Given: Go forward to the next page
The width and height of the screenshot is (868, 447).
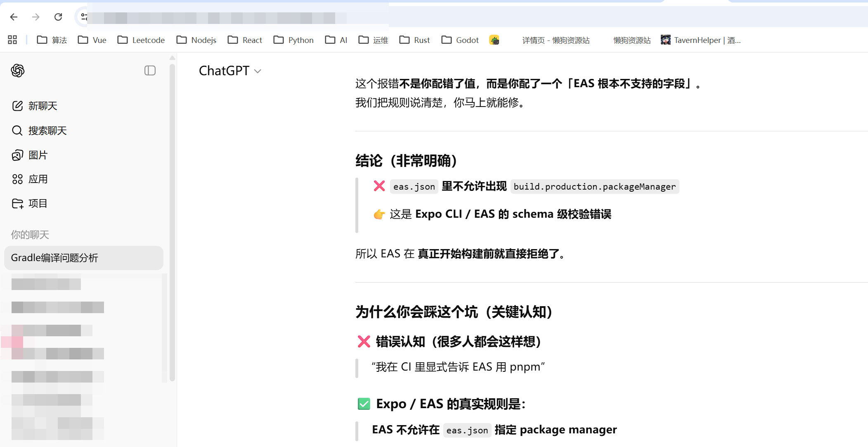Looking at the screenshot, I should [36, 17].
